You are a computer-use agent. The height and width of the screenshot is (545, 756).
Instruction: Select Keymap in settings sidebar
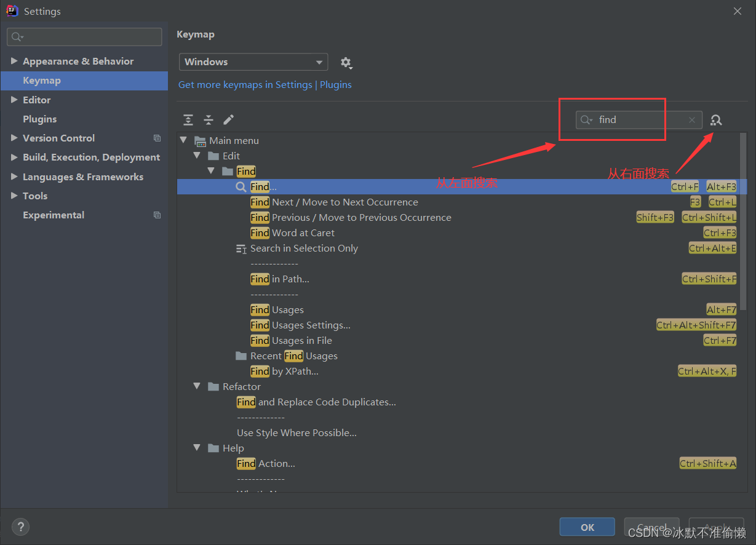[x=84, y=81]
